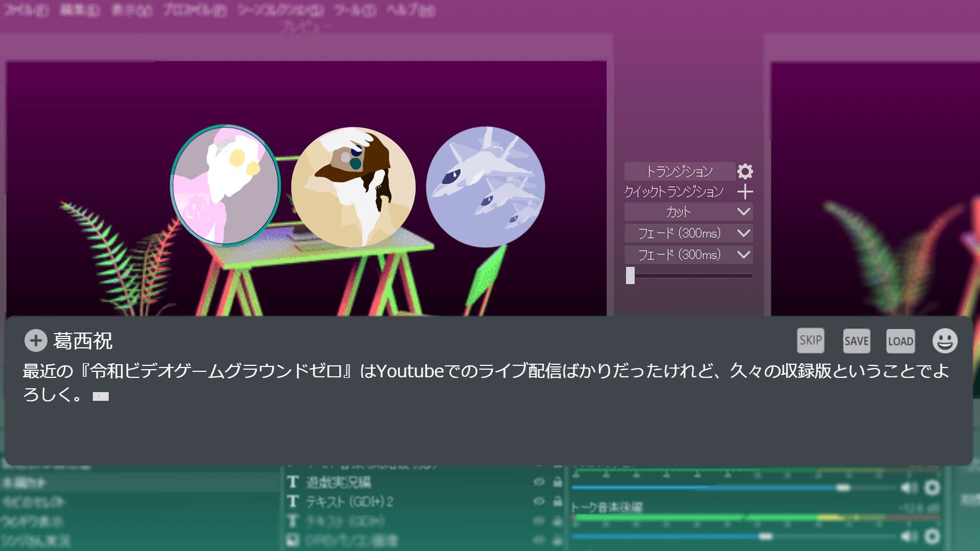Click the smiley face icon
The width and height of the screenshot is (980, 551).
coord(944,341)
